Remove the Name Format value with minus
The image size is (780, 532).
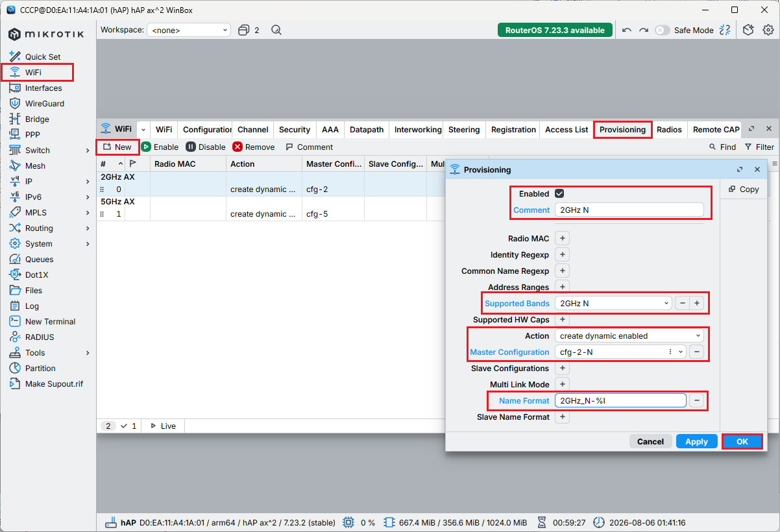[696, 400]
